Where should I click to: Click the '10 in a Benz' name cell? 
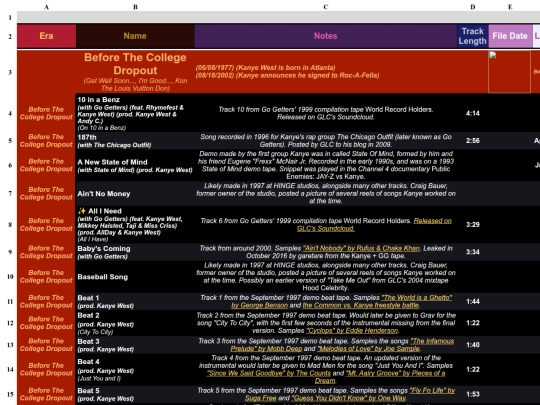tap(135, 113)
